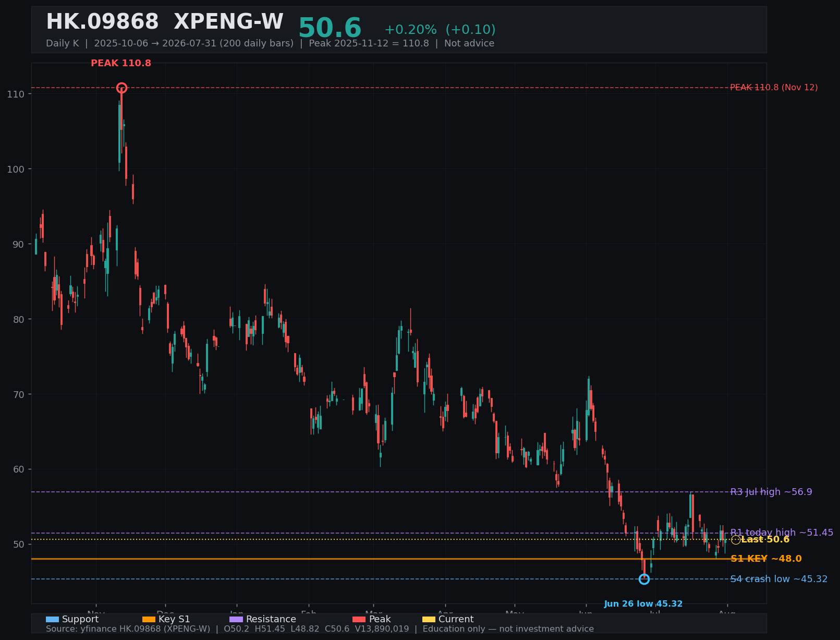The width and height of the screenshot is (840, 640).
Task: Select the yellow circle marker beside Last 50.6
Action: pos(736,540)
